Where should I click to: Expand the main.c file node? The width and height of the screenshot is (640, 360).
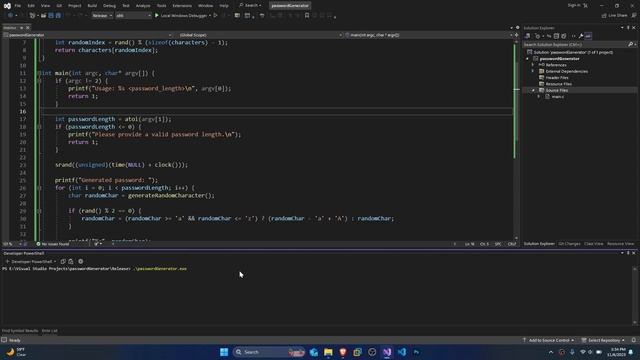[x=539, y=97]
